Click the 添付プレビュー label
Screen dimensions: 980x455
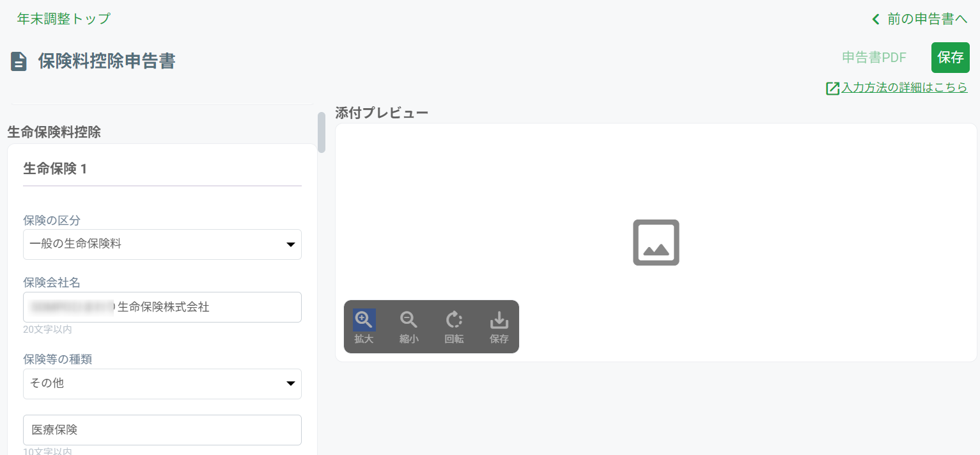tap(382, 113)
